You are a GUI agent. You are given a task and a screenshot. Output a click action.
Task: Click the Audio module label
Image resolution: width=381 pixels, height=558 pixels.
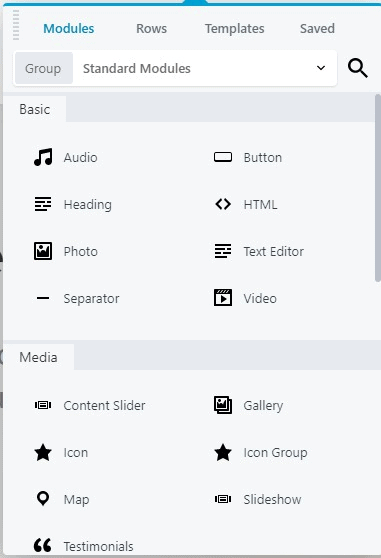[x=80, y=157]
